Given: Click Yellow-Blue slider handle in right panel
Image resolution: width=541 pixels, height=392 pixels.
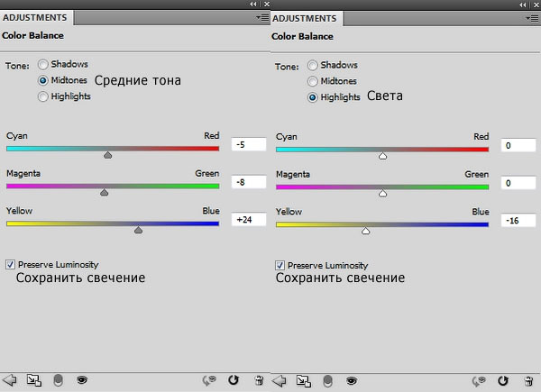Looking at the screenshot, I should (x=366, y=231).
